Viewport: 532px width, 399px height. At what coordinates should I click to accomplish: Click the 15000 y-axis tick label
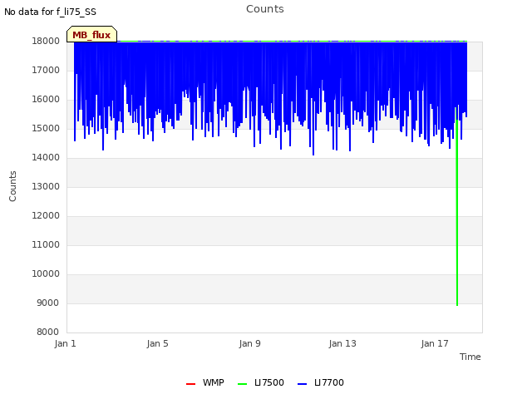coord(46,129)
